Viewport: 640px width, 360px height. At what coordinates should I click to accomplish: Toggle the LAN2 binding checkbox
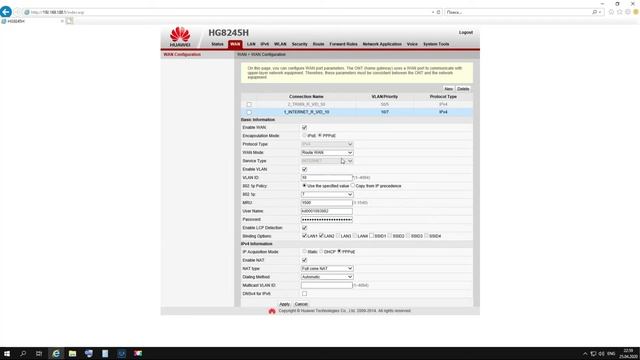pos(321,236)
